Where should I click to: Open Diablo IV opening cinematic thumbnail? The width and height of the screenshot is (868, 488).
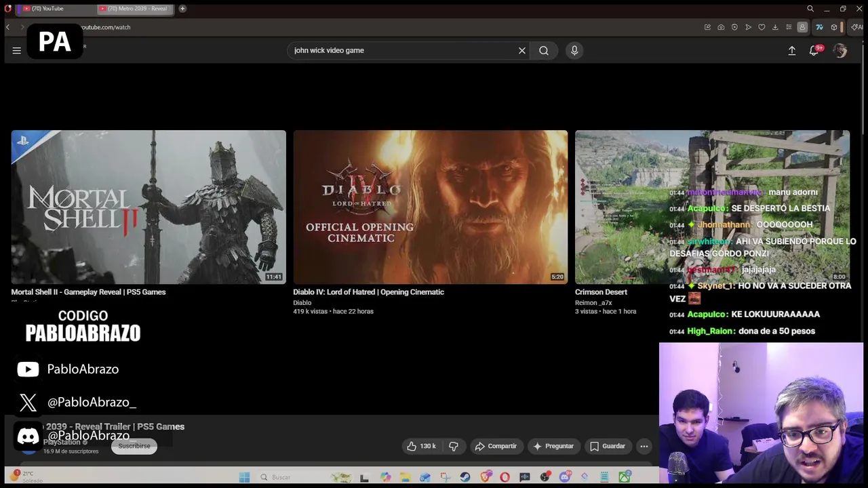coord(430,207)
